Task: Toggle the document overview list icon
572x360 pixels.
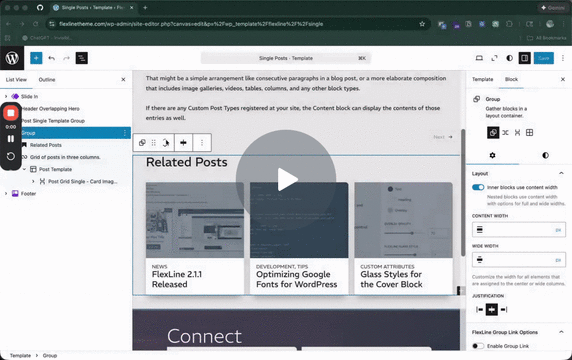Action: pyautogui.click(x=82, y=58)
